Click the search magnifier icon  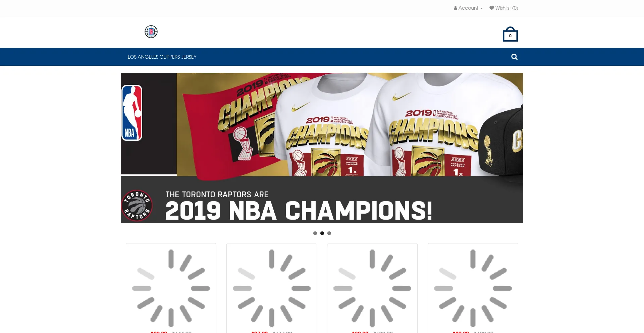coord(514,57)
